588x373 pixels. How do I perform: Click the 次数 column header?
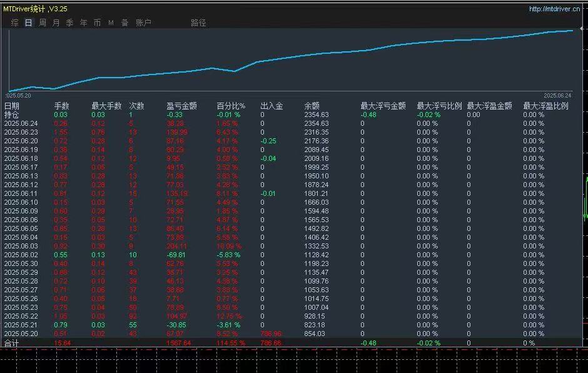pos(136,106)
